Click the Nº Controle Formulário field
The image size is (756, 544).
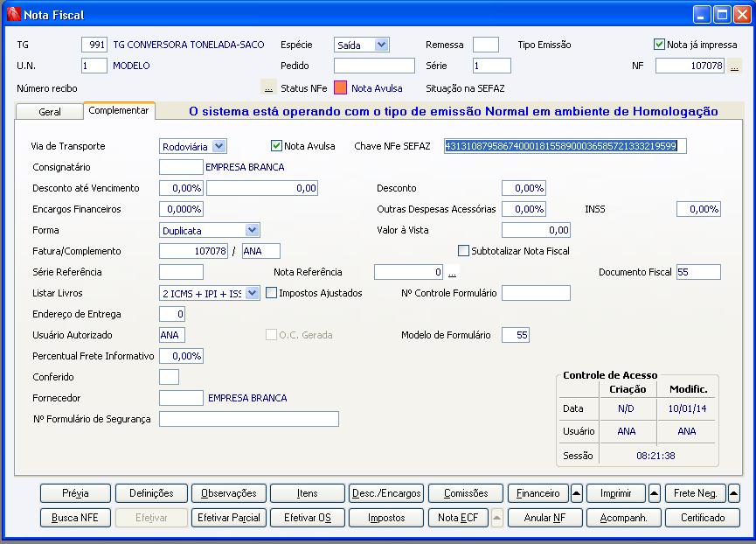tap(536, 293)
